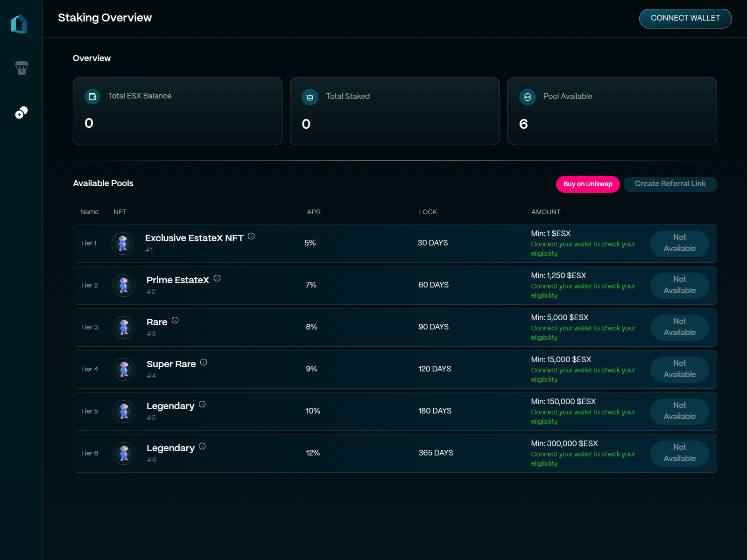Screen dimensions: 747x560
Task: Click the Connect Wallet button
Action: coord(685,18)
